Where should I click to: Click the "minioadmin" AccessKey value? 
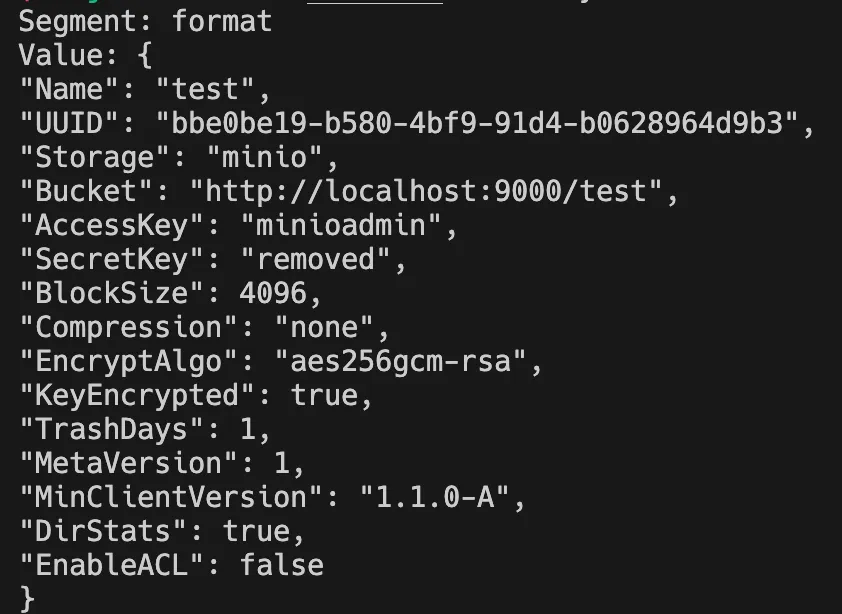(342, 225)
